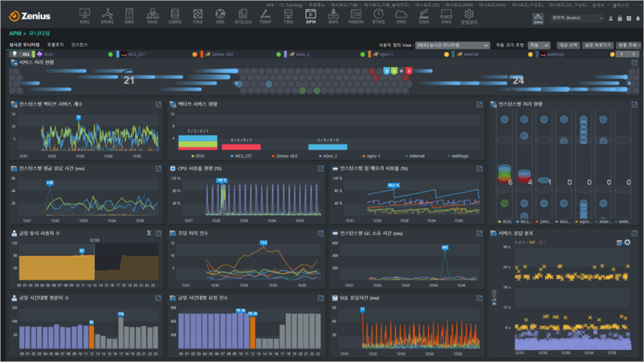Maximize the 초당 처리 건수 panel
The width and height of the screenshot is (644, 362).
click(321, 233)
